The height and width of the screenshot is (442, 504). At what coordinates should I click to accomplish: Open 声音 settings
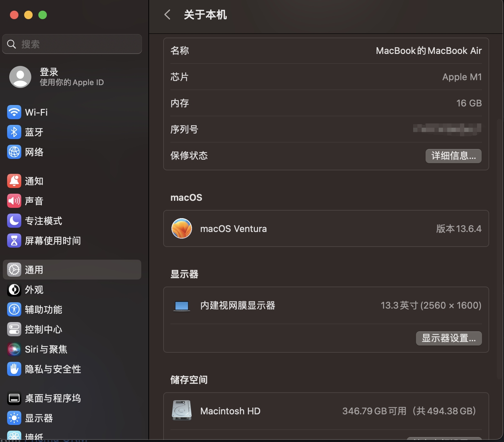(34, 201)
